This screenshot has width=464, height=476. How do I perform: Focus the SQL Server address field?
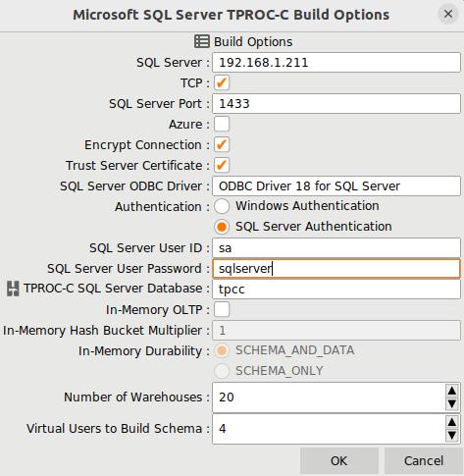point(336,63)
